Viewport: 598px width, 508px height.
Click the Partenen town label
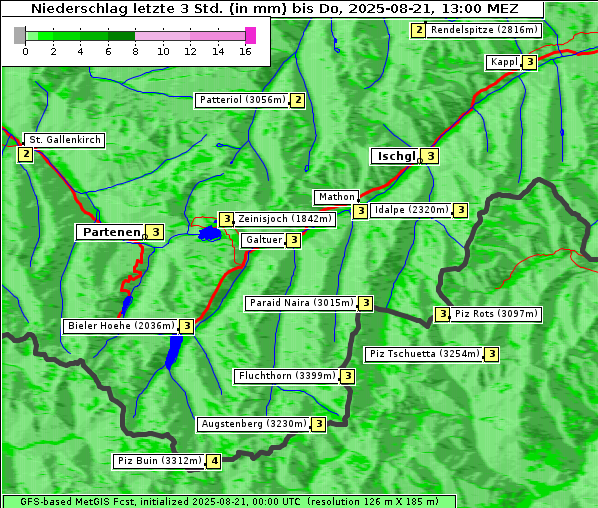[x=112, y=232]
